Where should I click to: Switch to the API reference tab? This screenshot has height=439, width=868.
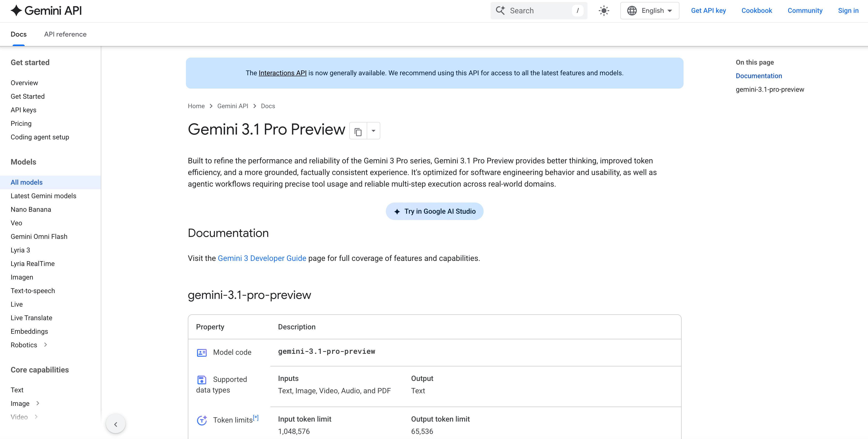point(65,34)
